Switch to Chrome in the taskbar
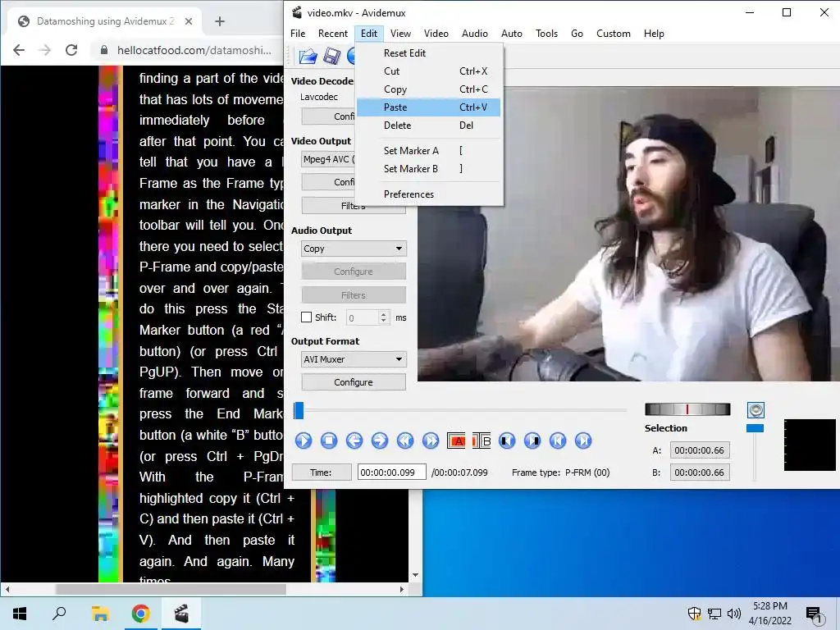 (x=140, y=614)
